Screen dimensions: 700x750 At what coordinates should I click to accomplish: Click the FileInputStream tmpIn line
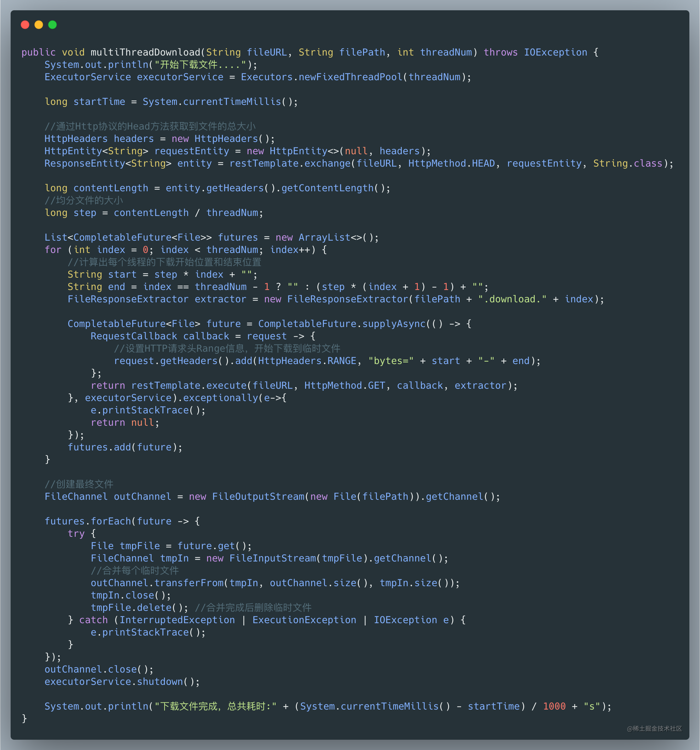(x=269, y=558)
